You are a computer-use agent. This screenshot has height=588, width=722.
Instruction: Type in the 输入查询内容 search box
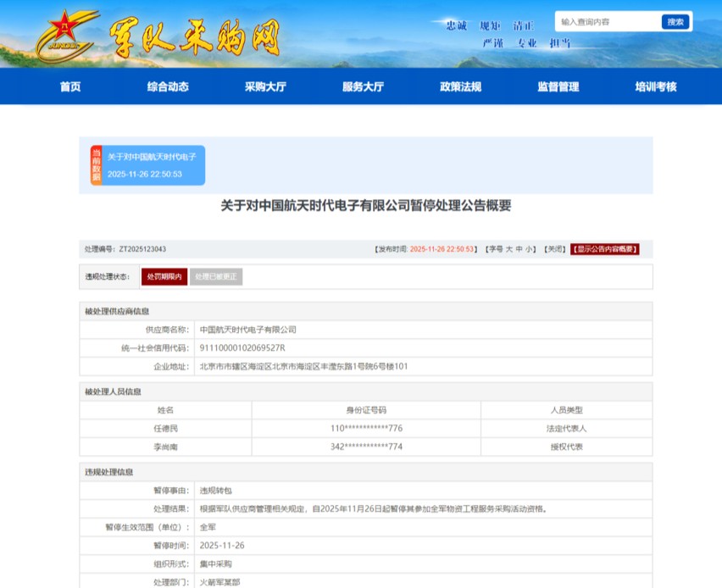click(607, 22)
